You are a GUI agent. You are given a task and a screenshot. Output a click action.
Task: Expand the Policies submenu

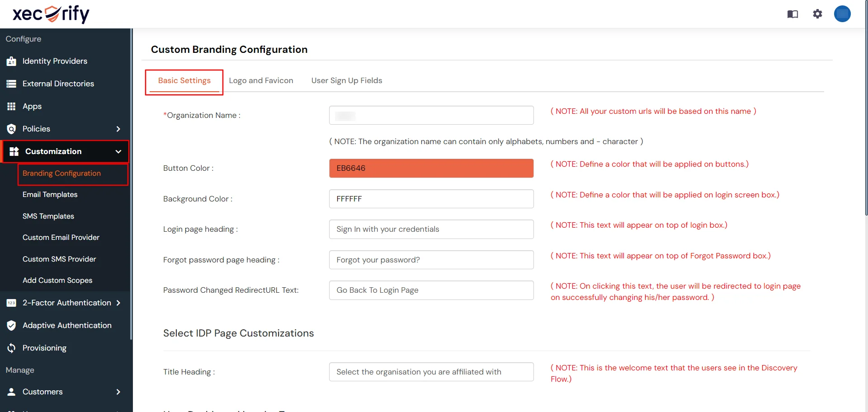(x=118, y=129)
